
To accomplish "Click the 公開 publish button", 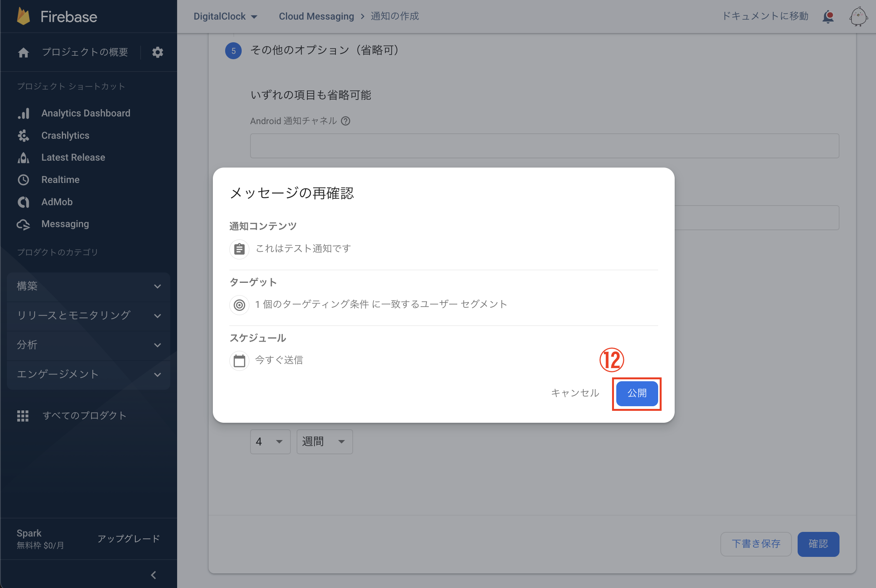I will coord(636,393).
